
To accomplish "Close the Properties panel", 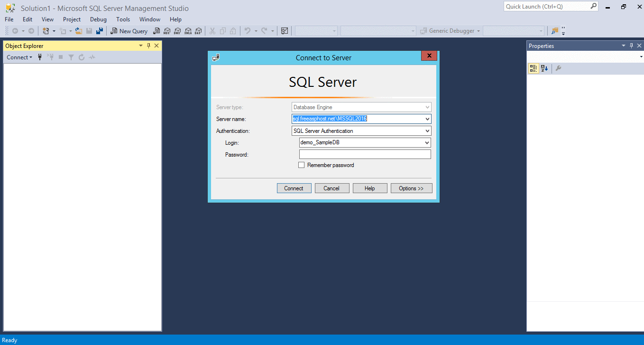I will click(x=639, y=46).
